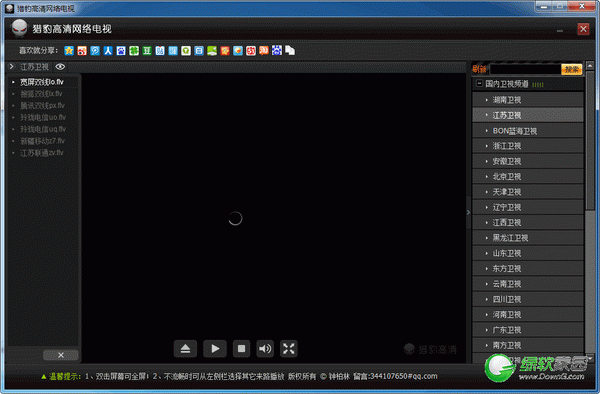The height and width of the screenshot is (394, 600).
Task: Click the alien head logo in the header
Action: tap(19, 28)
